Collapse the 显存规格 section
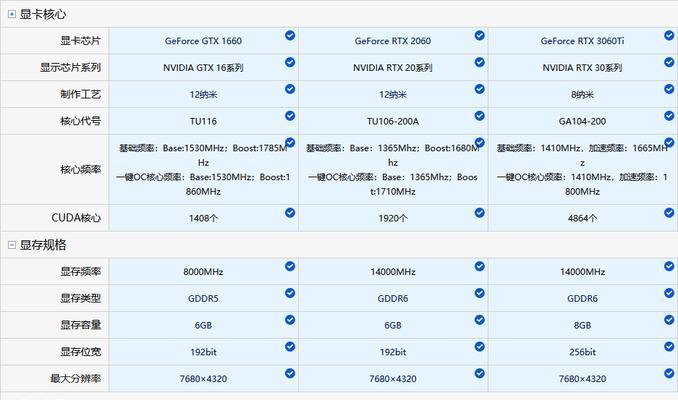The width and height of the screenshot is (678, 400). [12, 245]
